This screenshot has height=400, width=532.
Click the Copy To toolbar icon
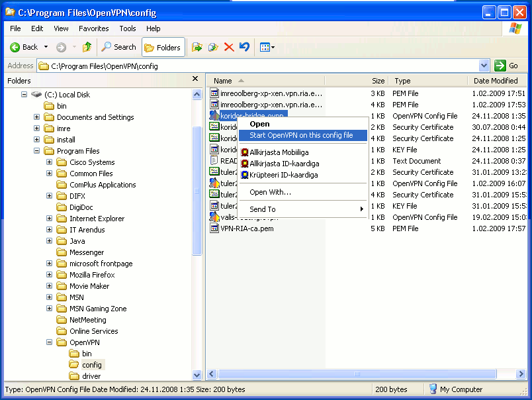click(x=212, y=47)
